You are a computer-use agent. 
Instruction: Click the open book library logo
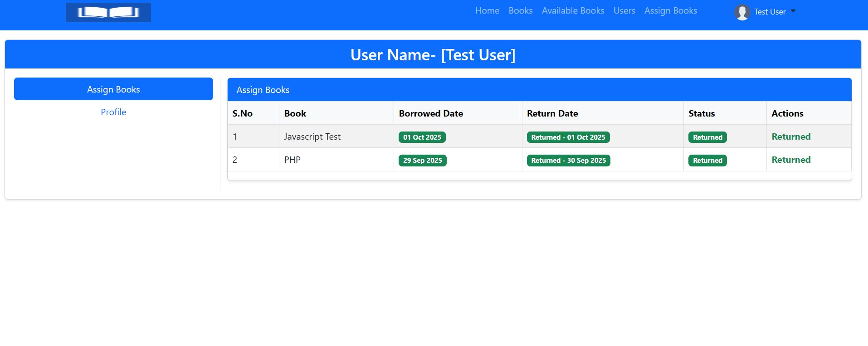pyautogui.click(x=108, y=12)
